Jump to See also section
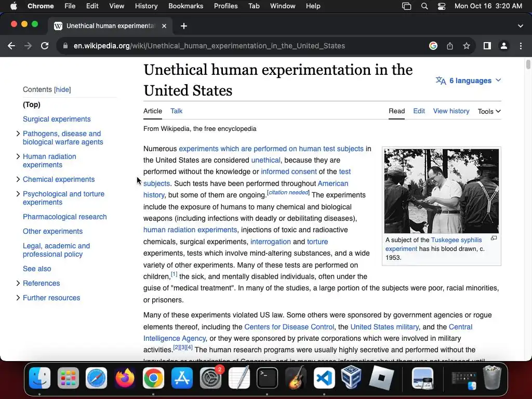The width and height of the screenshot is (532, 399). coord(37,269)
